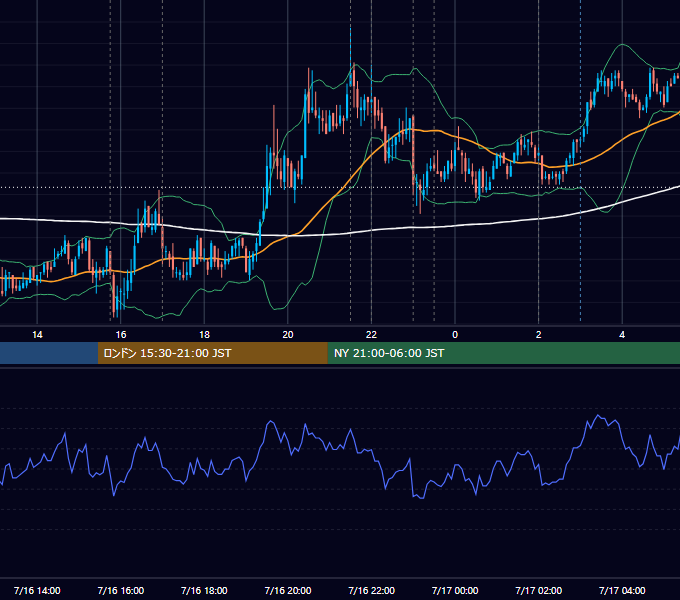
Task: Click the 7/16 16:00 time label
Action: [121, 590]
